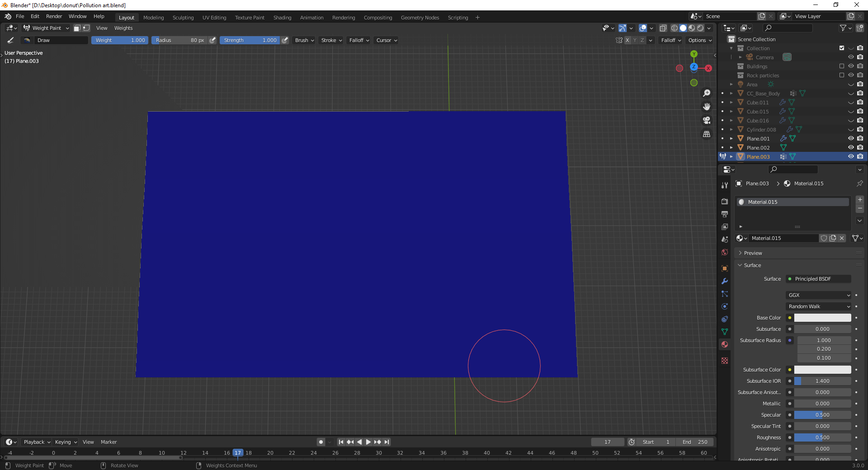
Task: Jump to the timeline start frame
Action: click(x=341, y=442)
